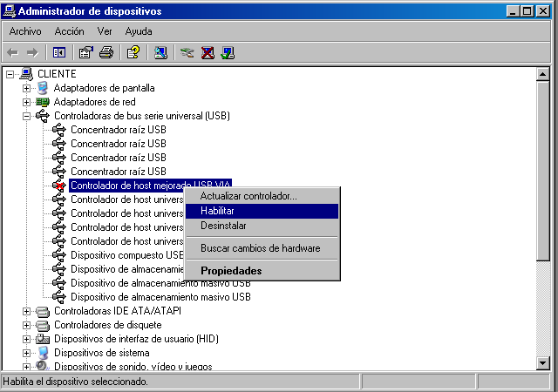This screenshot has height=392, width=558.
Task: Open the Archivo menu
Action: tap(25, 31)
